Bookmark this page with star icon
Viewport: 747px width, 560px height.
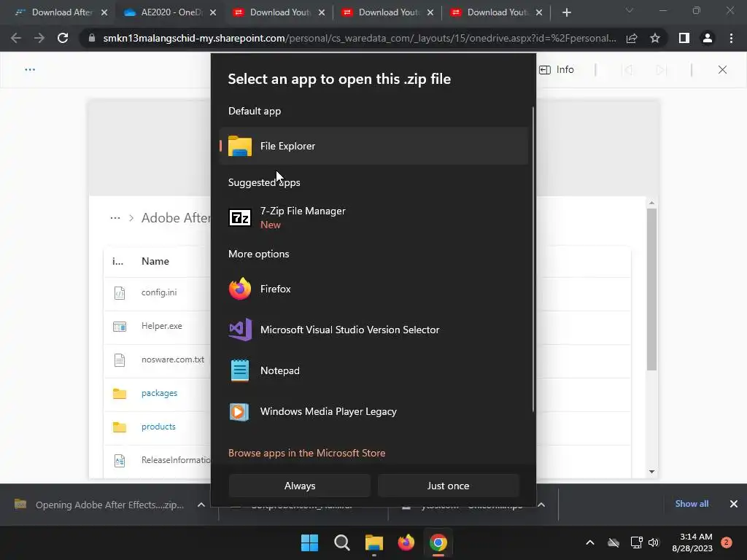tap(655, 38)
